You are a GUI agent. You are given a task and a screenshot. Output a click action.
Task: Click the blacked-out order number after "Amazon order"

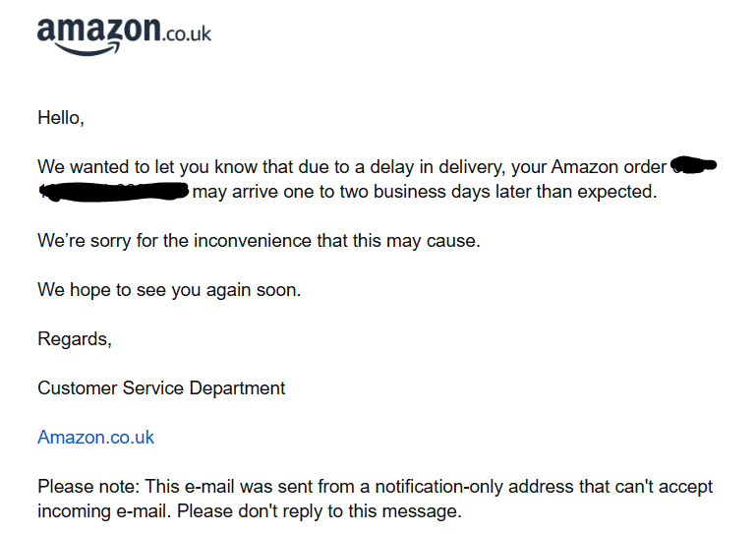pos(694,165)
